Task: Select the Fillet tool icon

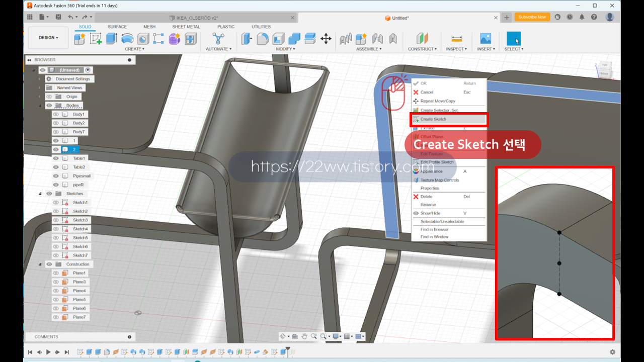Action: [262, 39]
